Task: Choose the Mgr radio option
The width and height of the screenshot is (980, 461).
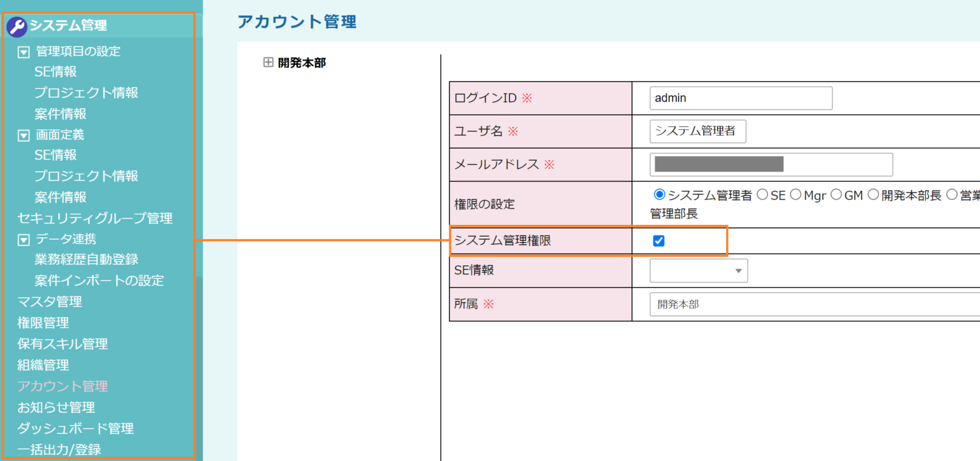Action: point(796,195)
